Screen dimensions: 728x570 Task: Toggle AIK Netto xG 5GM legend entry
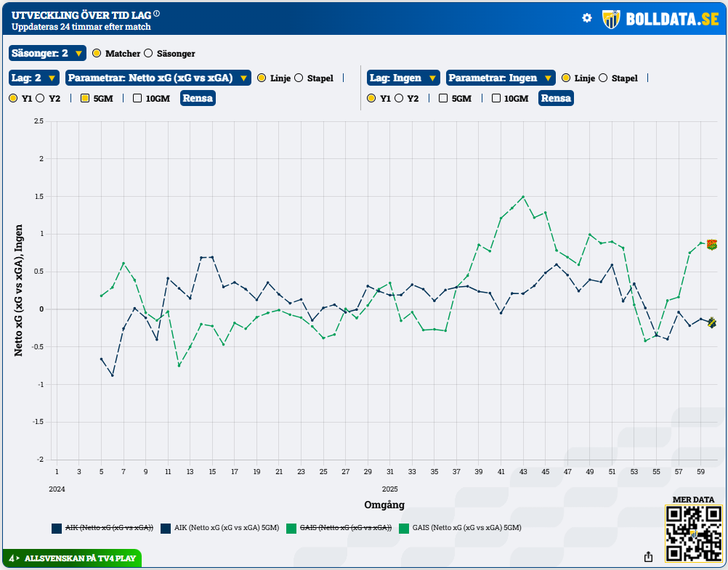click(x=226, y=528)
